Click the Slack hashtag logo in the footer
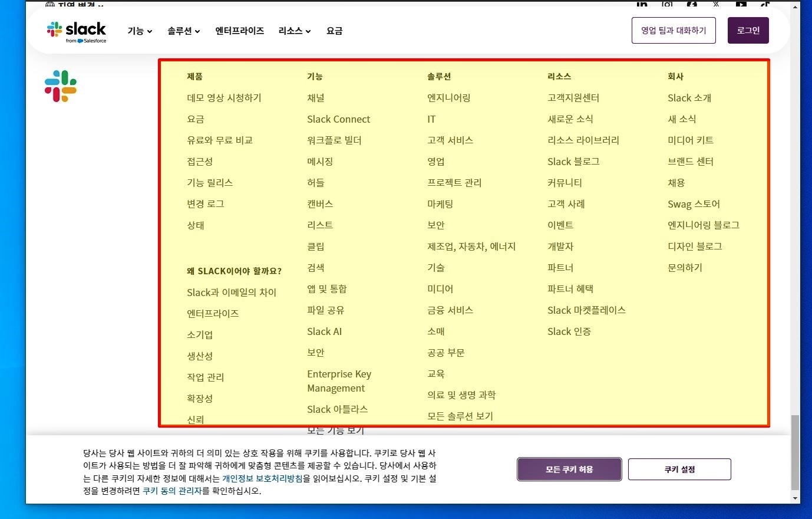812x519 pixels. tap(61, 86)
